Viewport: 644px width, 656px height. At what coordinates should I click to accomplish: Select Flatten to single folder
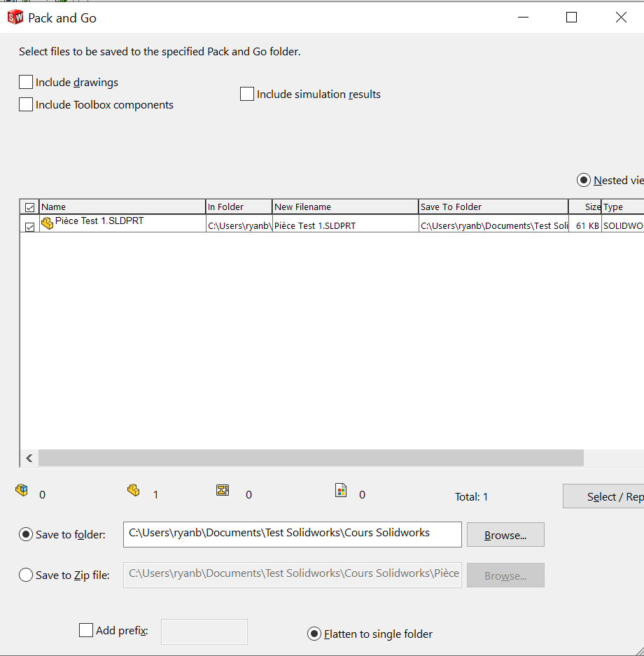pyautogui.click(x=314, y=633)
